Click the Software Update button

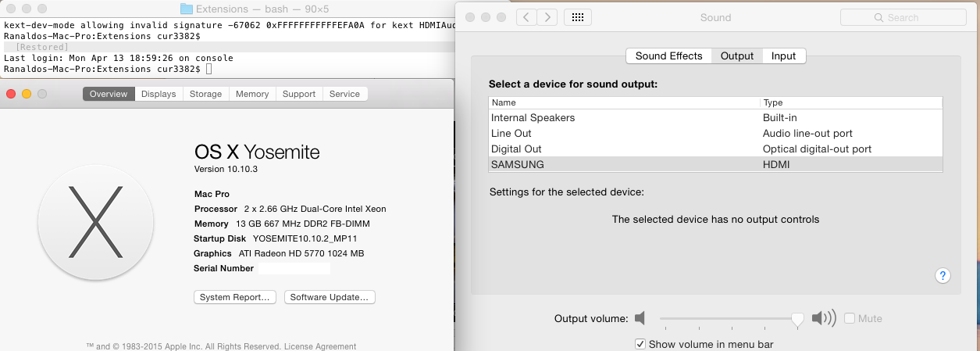[330, 297]
